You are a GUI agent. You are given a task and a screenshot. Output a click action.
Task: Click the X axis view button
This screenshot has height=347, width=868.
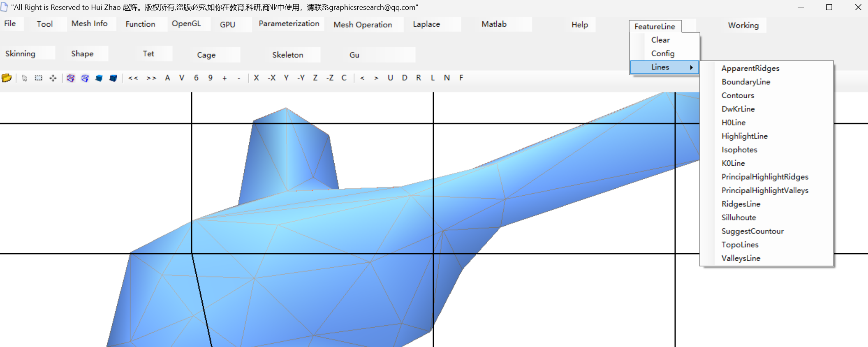pos(257,78)
